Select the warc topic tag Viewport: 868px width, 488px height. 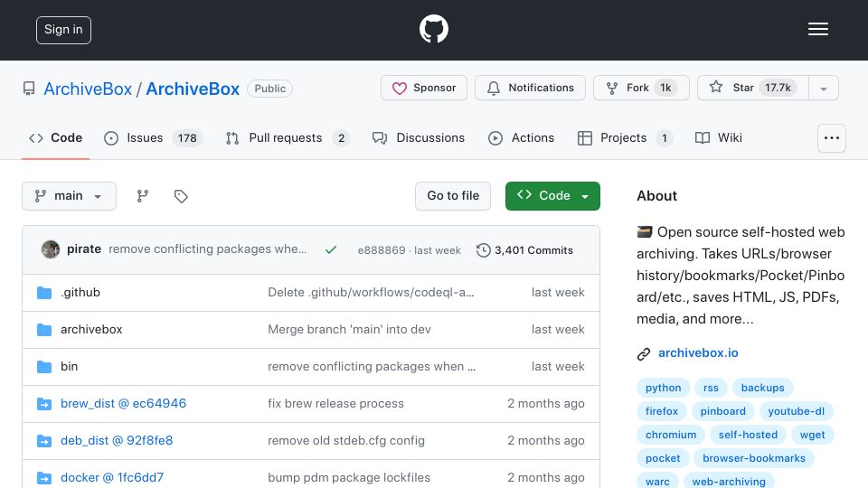point(657,482)
